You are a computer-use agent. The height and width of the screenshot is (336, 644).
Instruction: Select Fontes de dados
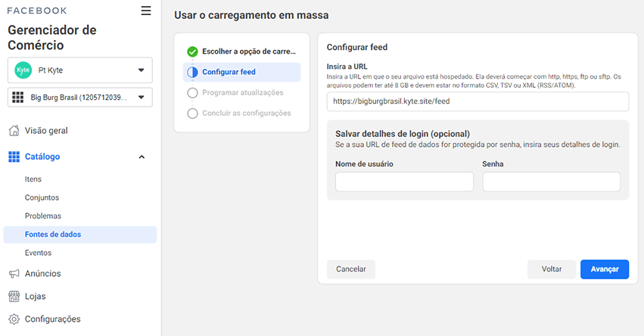(80, 235)
